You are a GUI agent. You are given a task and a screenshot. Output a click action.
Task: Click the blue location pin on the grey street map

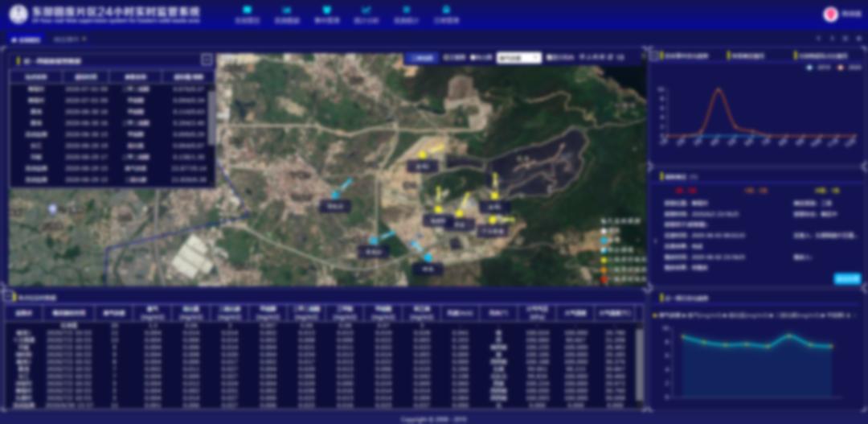[x=52, y=209]
